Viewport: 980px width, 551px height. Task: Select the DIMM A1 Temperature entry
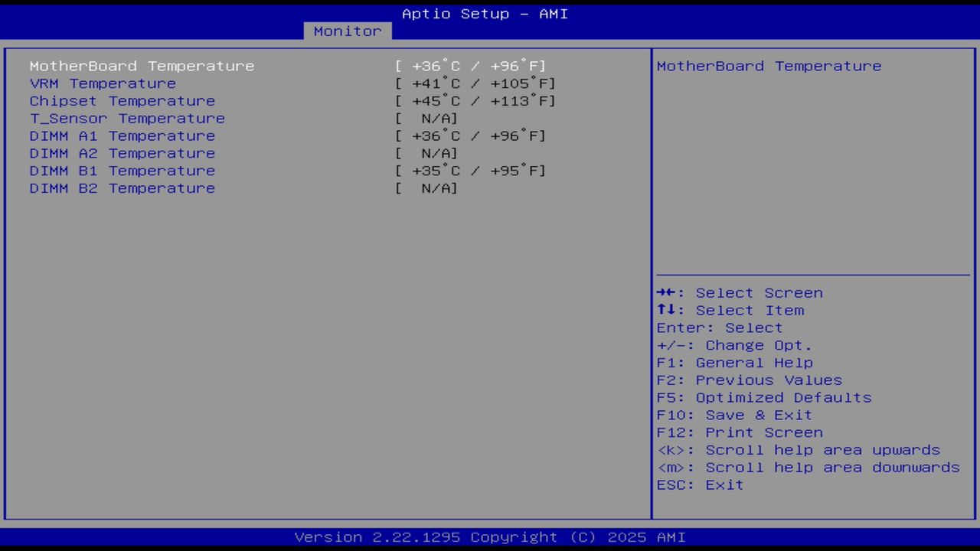tap(122, 135)
